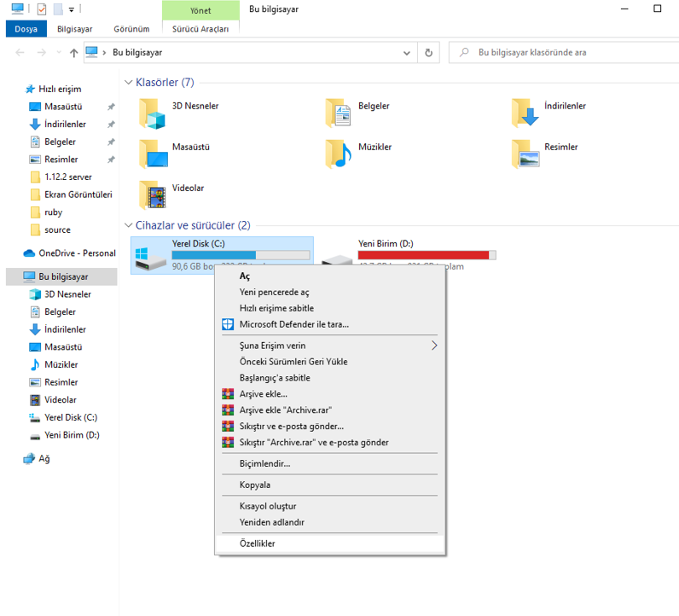Open the Resimler folder icon in Klasörler
Screen dimensions: 679x616
(525, 154)
